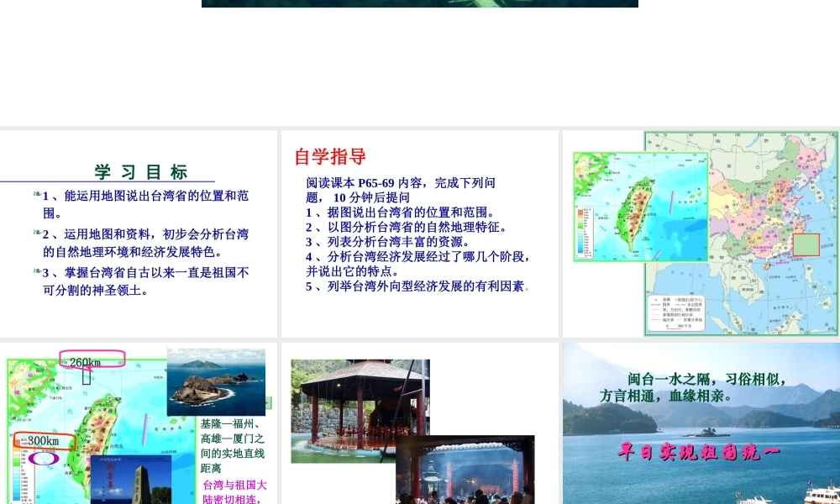Click the crowded temple photo
840x504 pixels.
(x=465, y=470)
